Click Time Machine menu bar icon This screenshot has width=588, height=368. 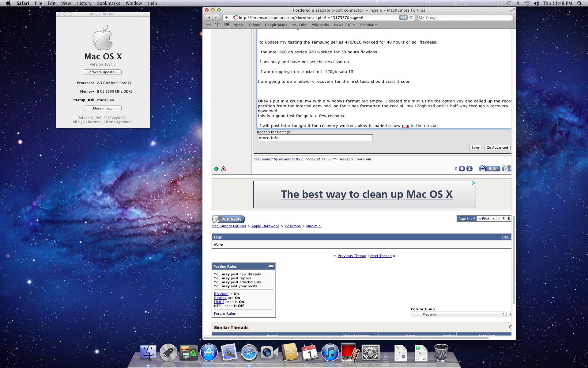coord(509,3)
